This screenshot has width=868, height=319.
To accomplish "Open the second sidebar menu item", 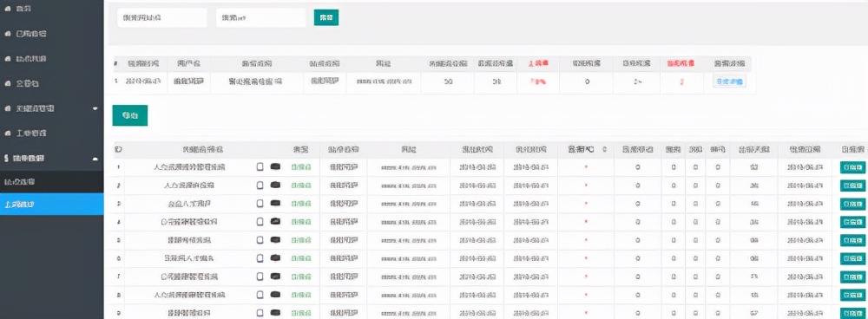I will click(x=51, y=34).
